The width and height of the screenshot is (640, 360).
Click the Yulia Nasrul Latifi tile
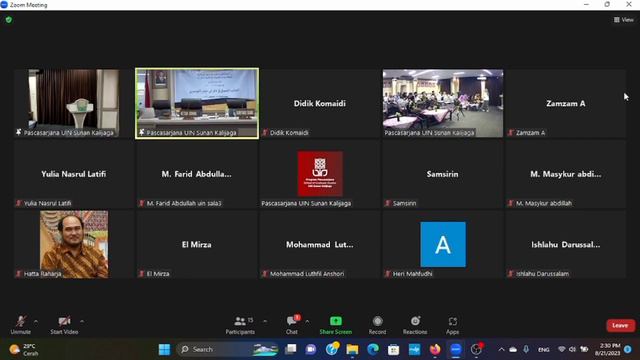(74, 174)
